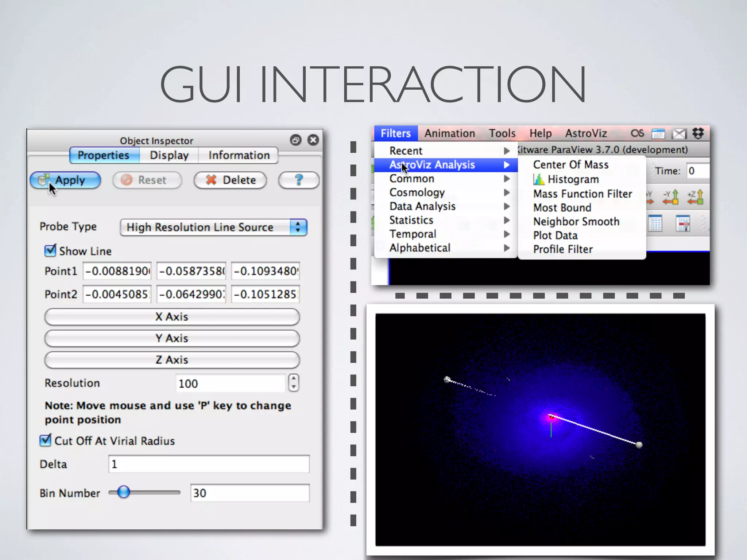
Task: Click the Apply button
Action: point(65,180)
